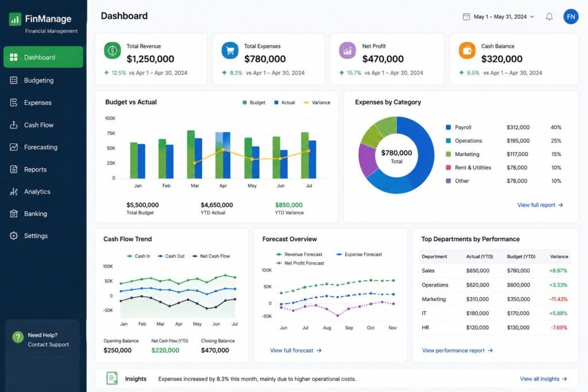
Task: Click the Payroll blue color swatch
Action: pyautogui.click(x=448, y=127)
